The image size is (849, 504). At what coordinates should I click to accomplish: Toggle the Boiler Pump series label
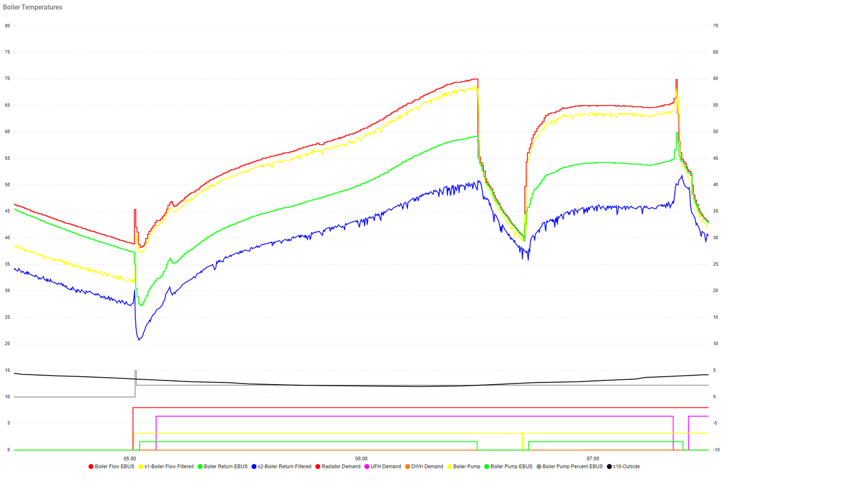(x=467, y=467)
